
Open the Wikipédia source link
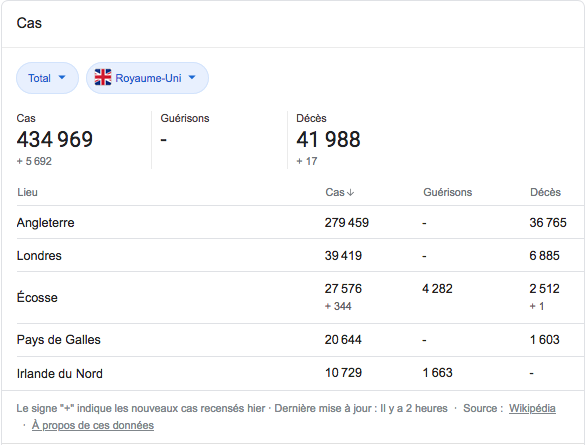[532, 408]
